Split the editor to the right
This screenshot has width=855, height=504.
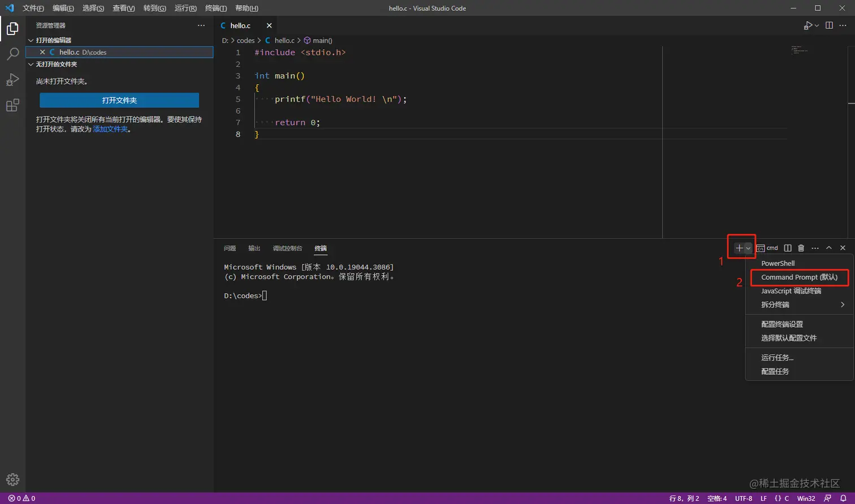click(829, 25)
